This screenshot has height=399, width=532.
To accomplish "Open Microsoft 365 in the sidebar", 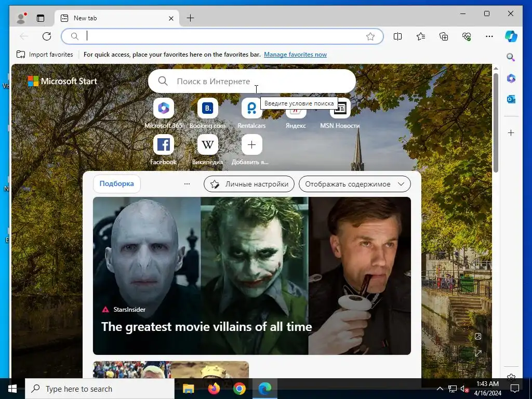I will click(511, 78).
